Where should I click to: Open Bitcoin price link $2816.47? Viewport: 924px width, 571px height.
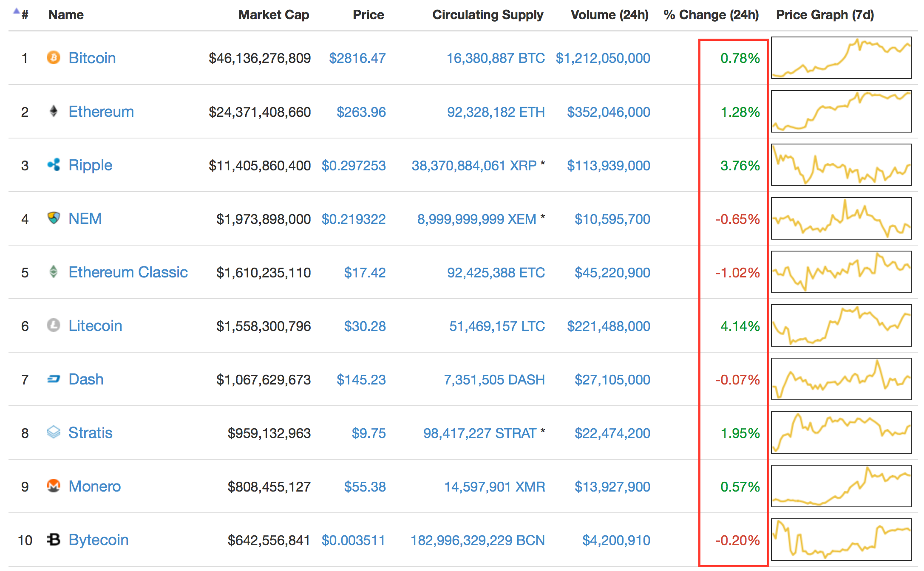357,58
